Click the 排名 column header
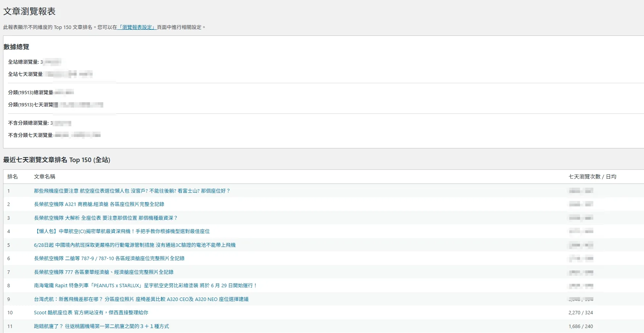 13,177
